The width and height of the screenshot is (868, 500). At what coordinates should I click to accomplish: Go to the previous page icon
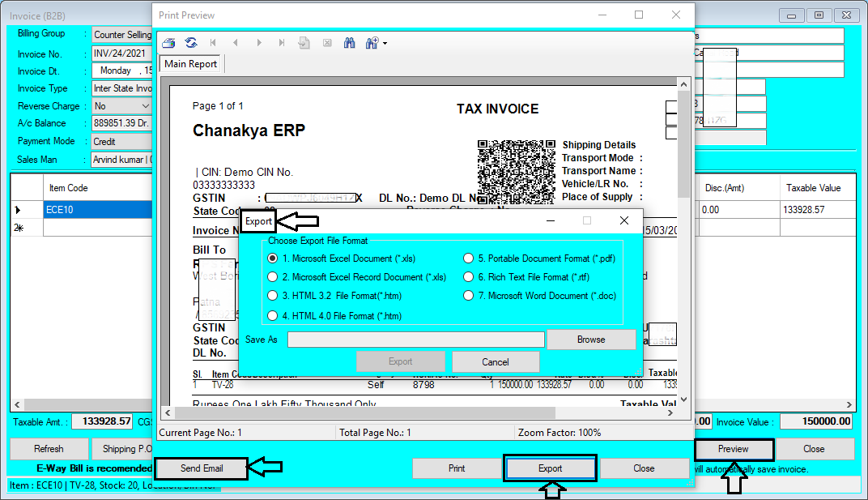236,42
